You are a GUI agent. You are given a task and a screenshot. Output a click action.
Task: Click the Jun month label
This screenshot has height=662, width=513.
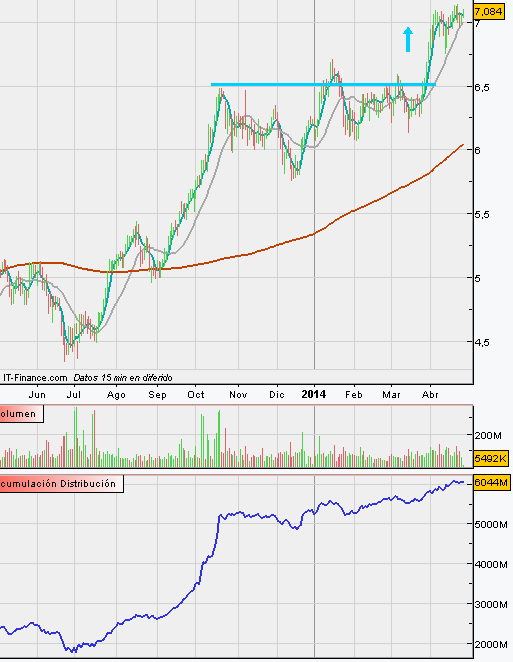coord(37,395)
